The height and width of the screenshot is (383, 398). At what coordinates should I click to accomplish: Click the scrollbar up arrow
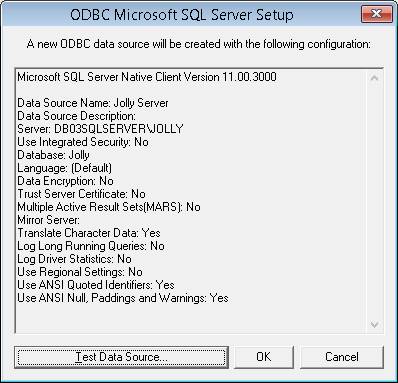tap(374, 78)
